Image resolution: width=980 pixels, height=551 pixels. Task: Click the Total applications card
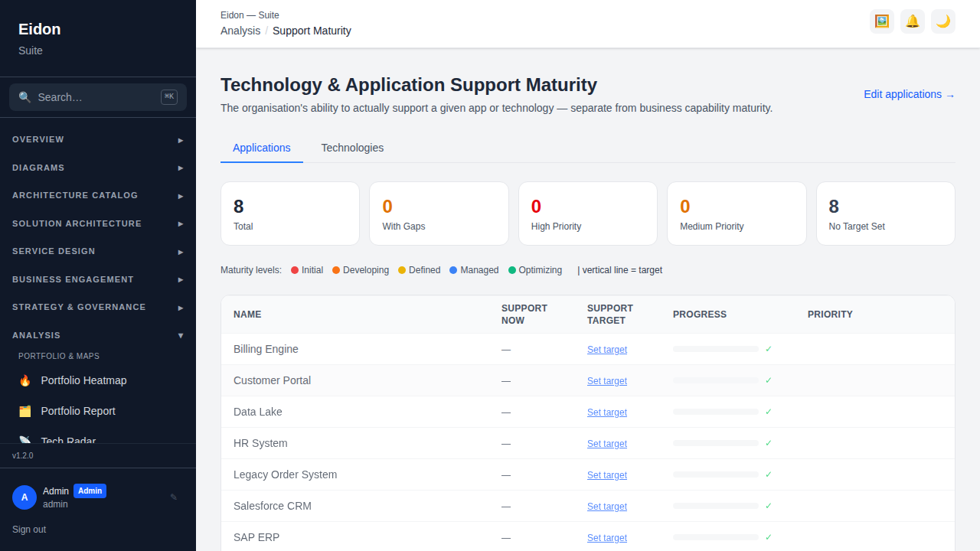coord(290,214)
